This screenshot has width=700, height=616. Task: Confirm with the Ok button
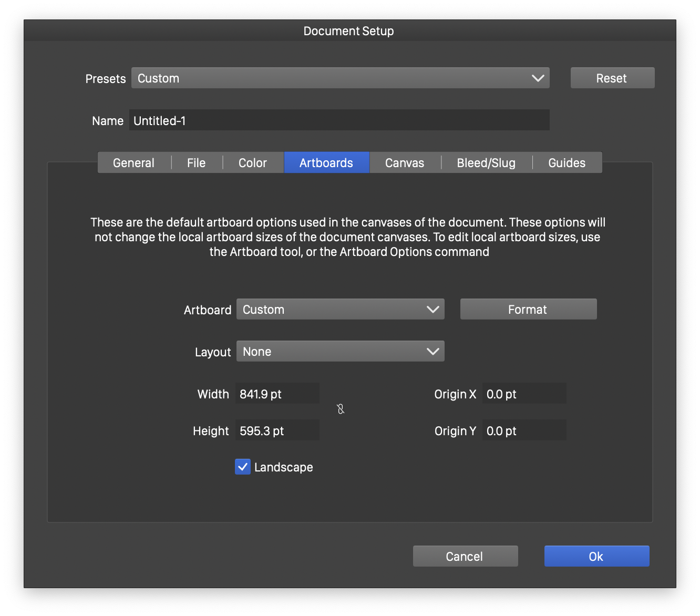point(596,556)
